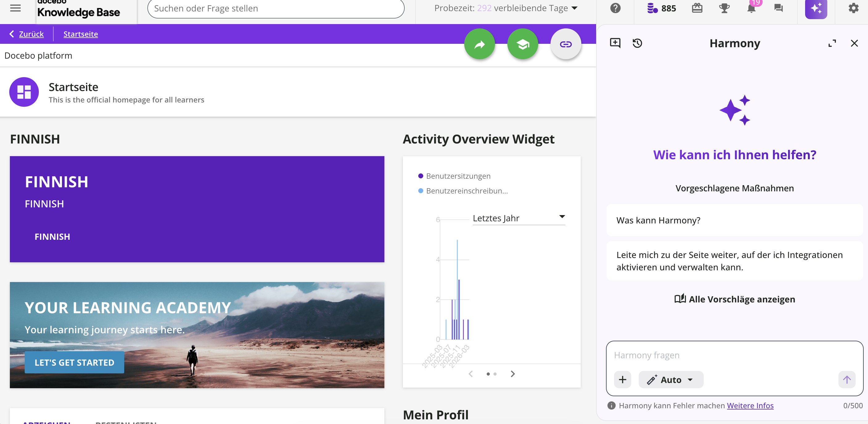Click the copy link round button
Screen dimensions: 868x424
(565, 44)
